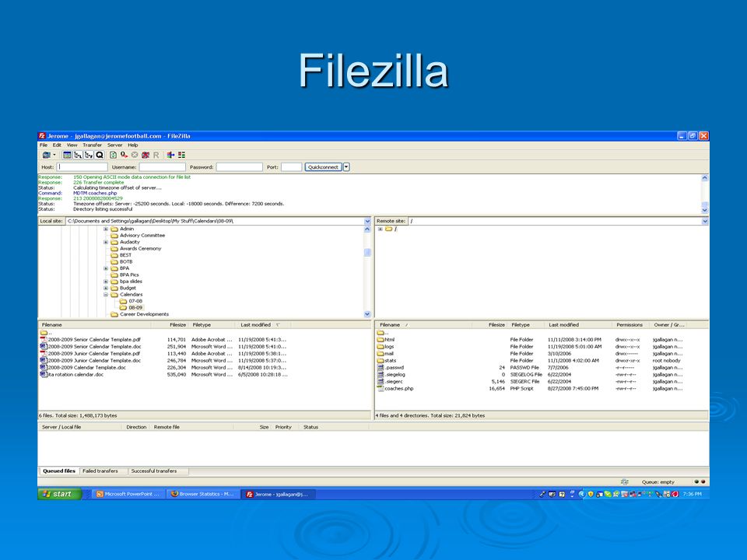Disconnect from the current server icon

point(146,155)
